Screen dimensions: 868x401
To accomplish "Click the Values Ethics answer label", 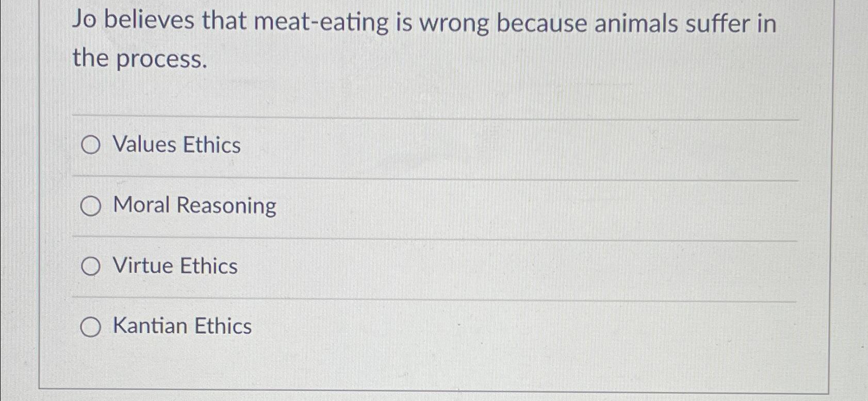I will (x=176, y=145).
